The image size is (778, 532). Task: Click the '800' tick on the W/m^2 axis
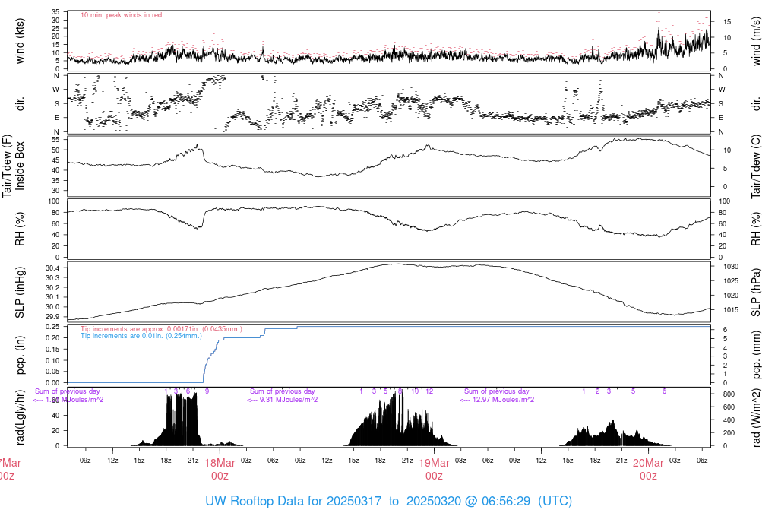pyautogui.click(x=729, y=394)
